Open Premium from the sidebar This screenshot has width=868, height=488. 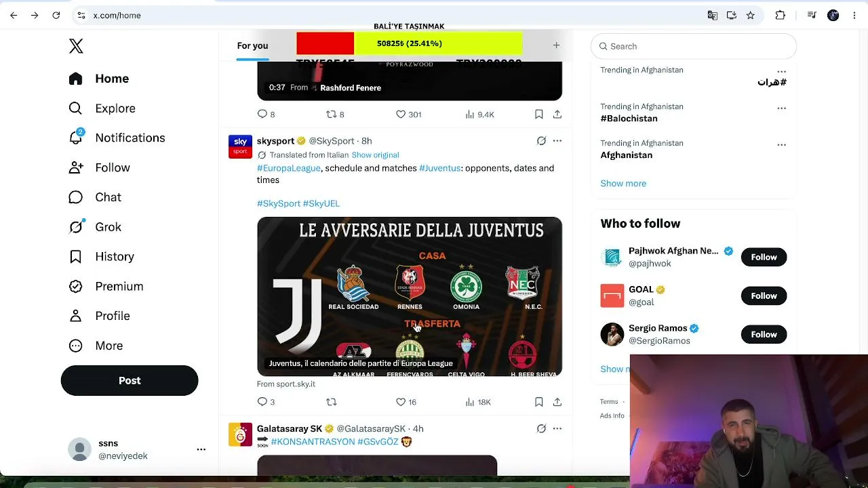[x=106, y=286]
